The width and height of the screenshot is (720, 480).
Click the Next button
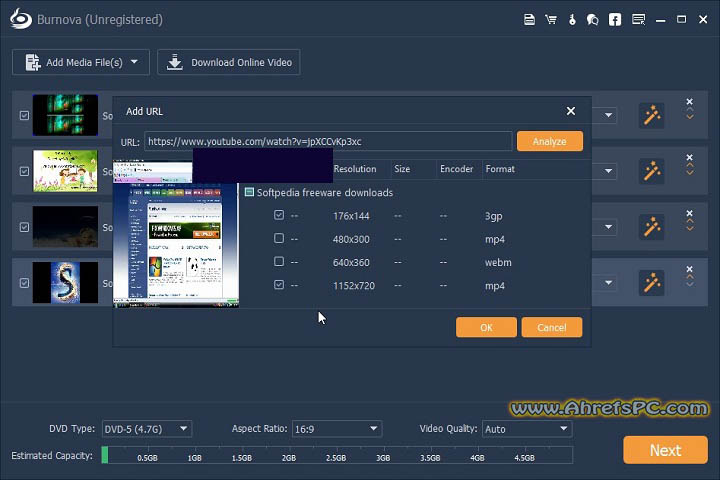(665, 450)
